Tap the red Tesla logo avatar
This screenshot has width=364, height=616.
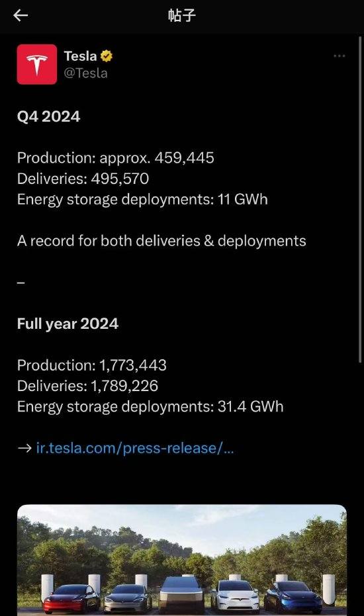[x=37, y=64]
